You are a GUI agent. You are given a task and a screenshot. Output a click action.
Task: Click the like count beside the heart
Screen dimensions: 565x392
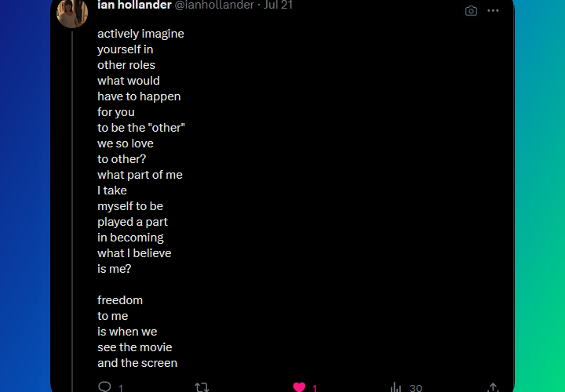(x=315, y=388)
